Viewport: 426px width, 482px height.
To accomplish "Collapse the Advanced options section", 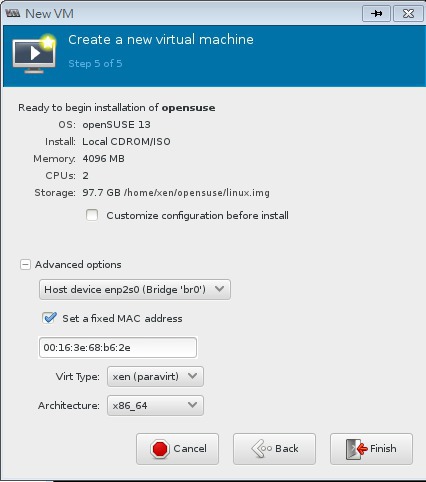I will click(x=25, y=265).
